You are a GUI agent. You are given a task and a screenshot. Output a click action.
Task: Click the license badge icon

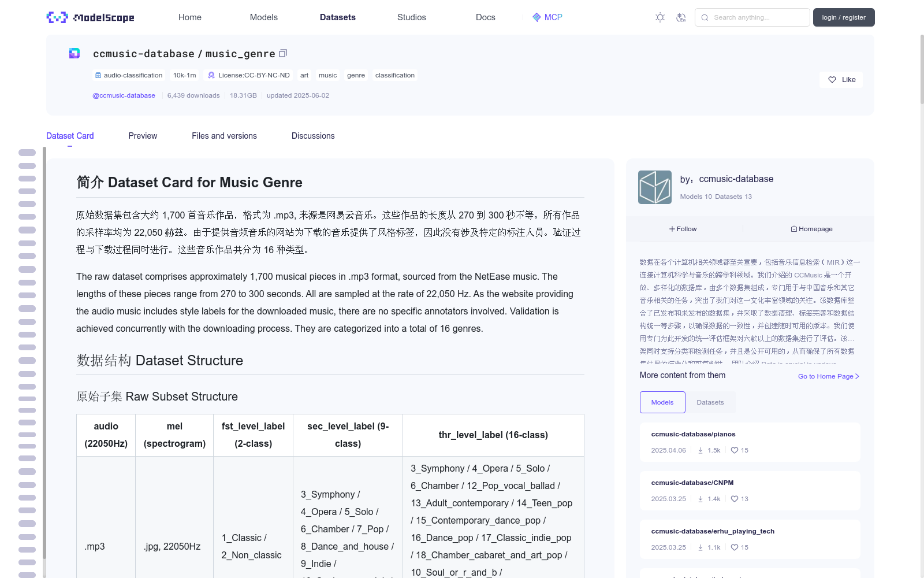[x=211, y=75]
